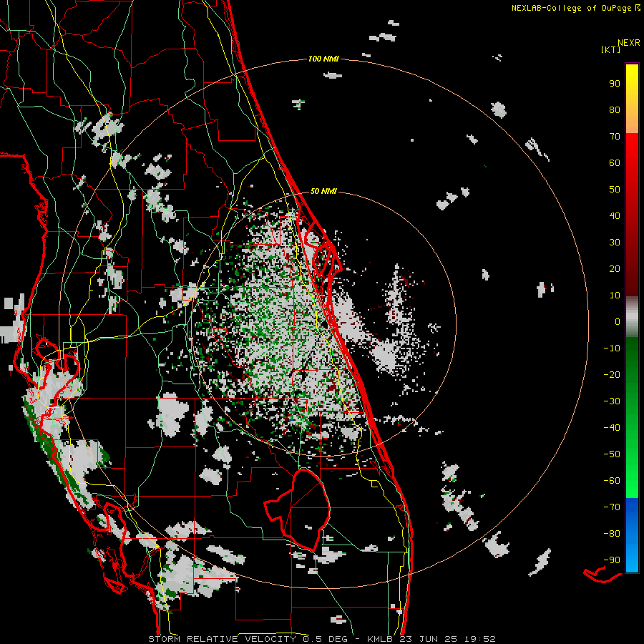Viewport: 644px width, 644px height.
Task: Click the -70 value on the velocity scale
Action: pos(612,507)
